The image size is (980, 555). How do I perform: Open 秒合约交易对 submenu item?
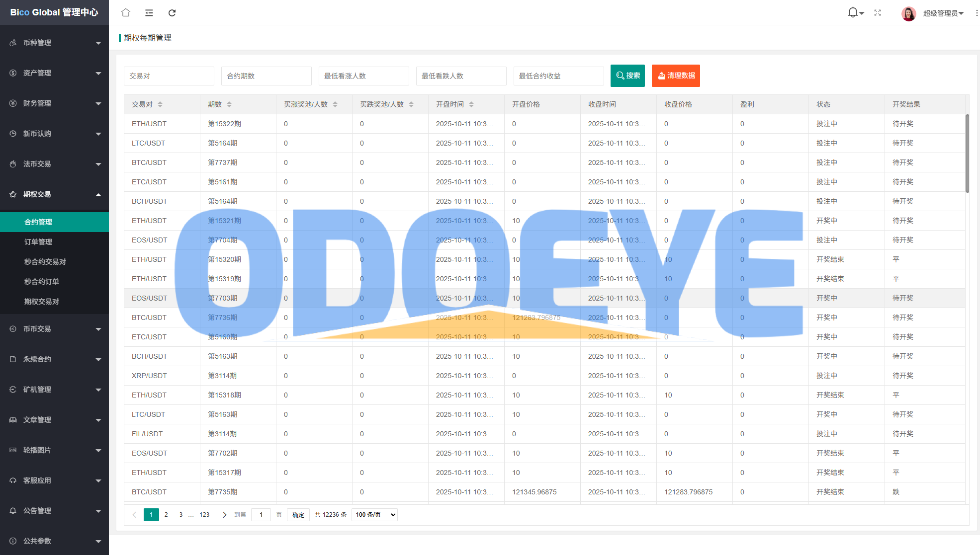[x=45, y=262]
